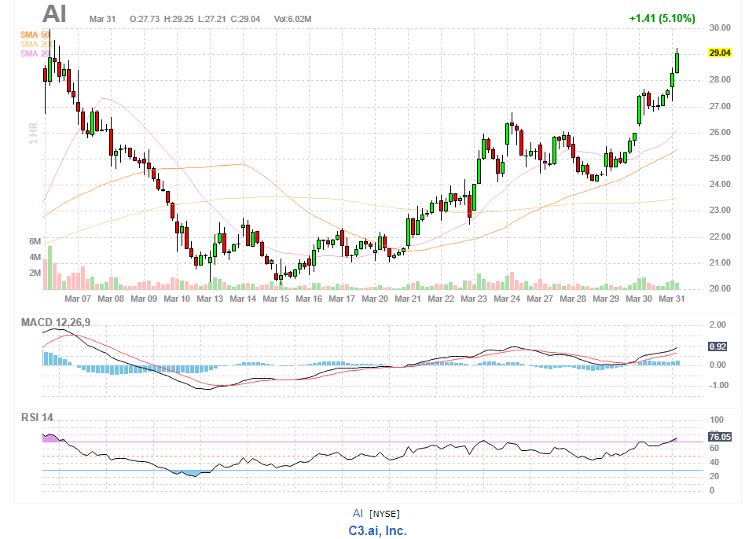Image resolution: width=756 pixels, height=539 pixels.
Task: Click the large AI ticker symbol heading
Action: pos(54,14)
